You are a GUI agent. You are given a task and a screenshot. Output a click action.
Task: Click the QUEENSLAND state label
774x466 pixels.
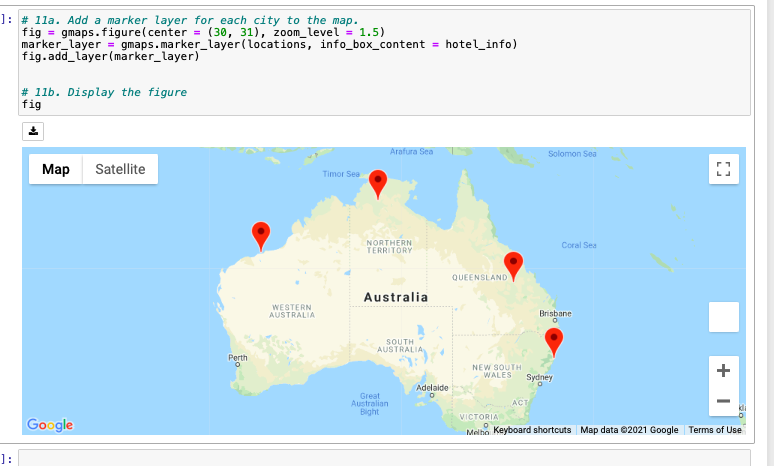[480, 277]
